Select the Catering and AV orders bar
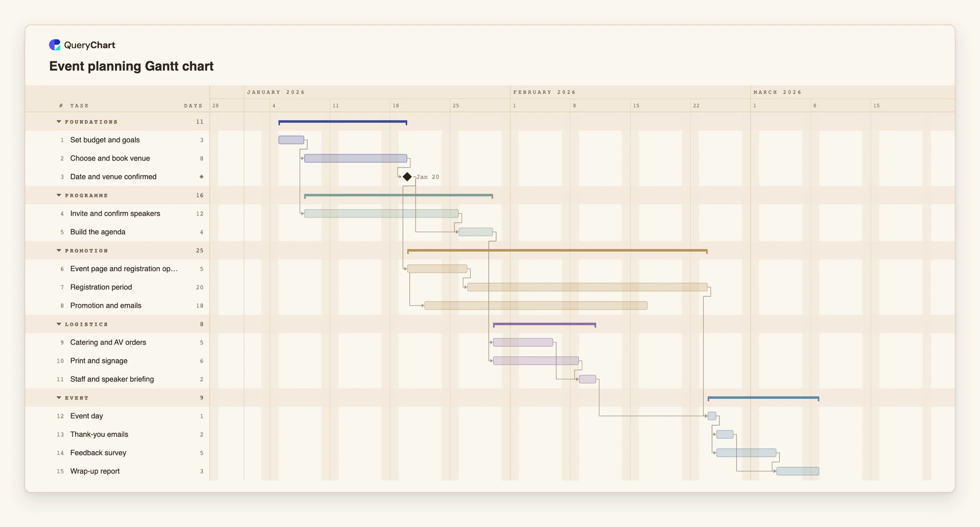The height and width of the screenshot is (527, 980). tap(523, 342)
